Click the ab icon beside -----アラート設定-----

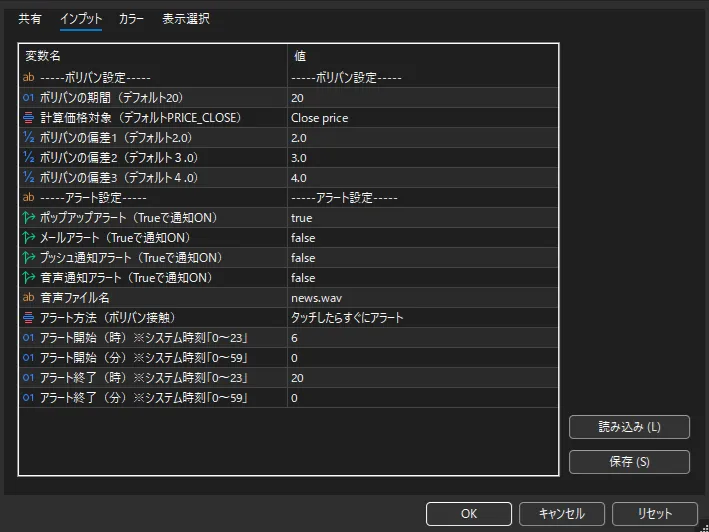28,198
